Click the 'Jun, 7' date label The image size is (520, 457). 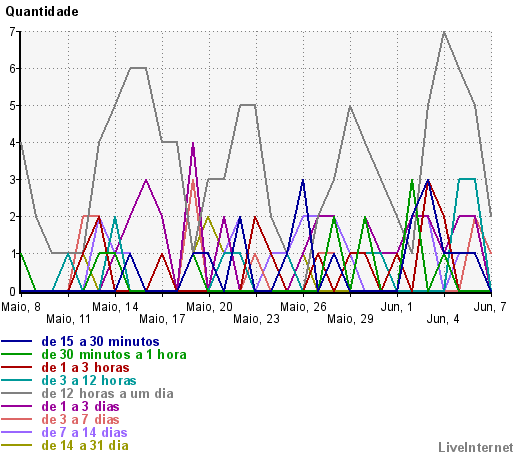pos(490,307)
